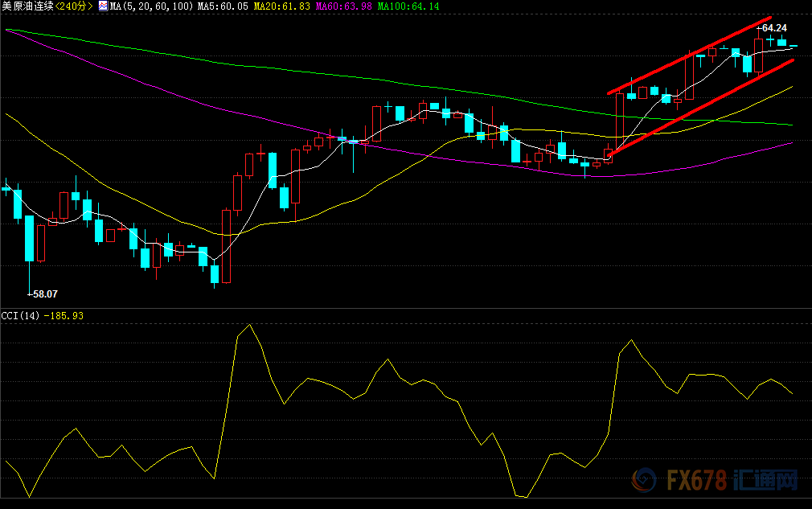Select the <240分> timeframe label
This screenshot has width=812, height=509.
74,6
